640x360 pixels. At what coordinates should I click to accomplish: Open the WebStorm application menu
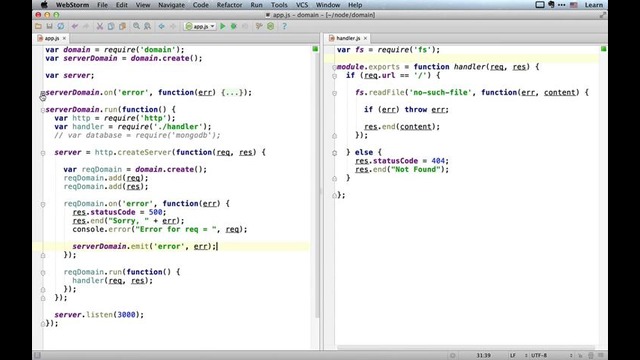coord(71,5)
